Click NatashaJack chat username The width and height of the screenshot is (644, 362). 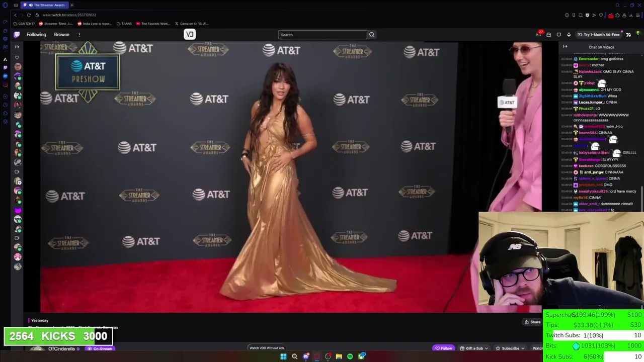[x=590, y=72]
